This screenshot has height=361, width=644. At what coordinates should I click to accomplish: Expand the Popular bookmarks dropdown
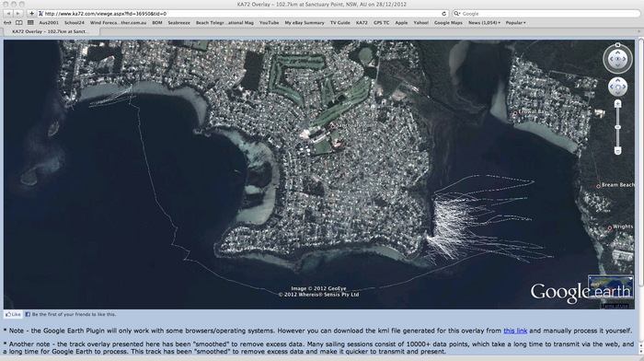[515, 23]
